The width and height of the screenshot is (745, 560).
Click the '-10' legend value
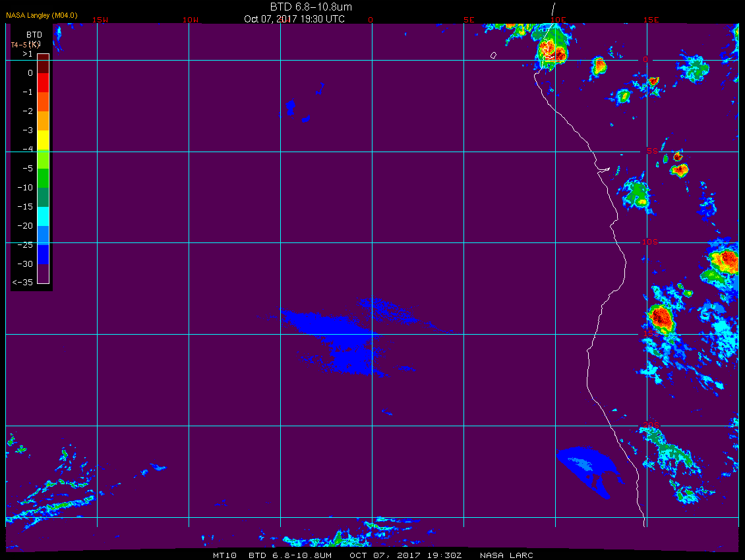24,188
